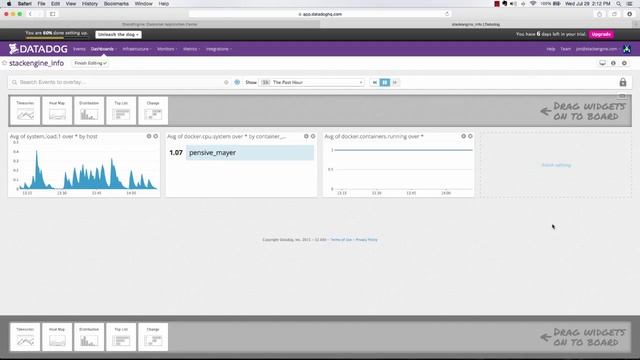Select the Change widget in the top tray
640x360 pixels.
(x=153, y=111)
